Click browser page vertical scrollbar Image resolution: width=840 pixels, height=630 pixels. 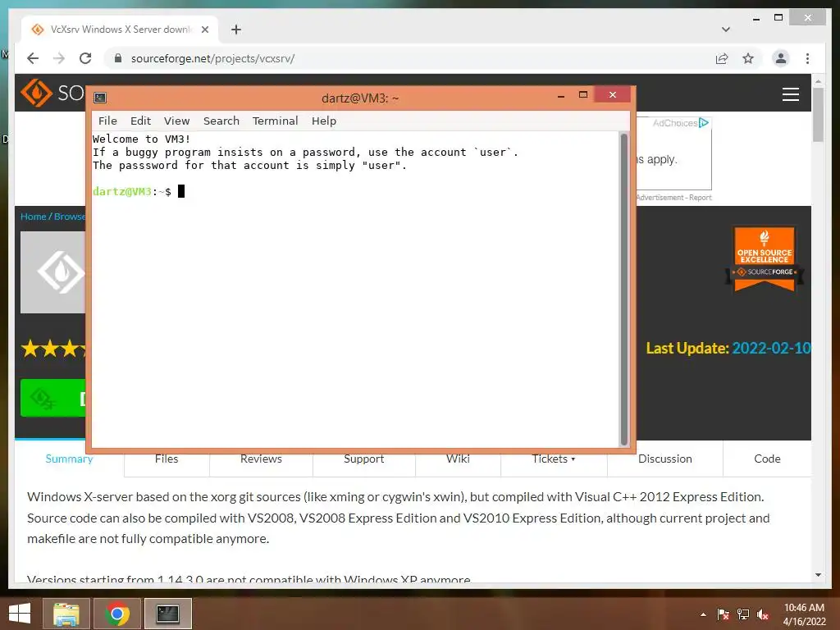click(818, 115)
